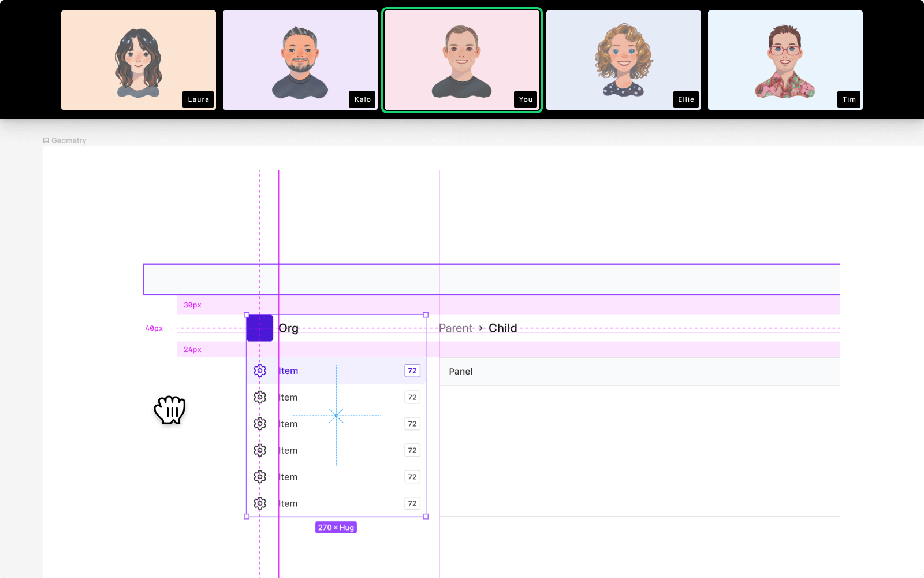
Task: Click the gear icon on the third Item row
Action: point(260,424)
